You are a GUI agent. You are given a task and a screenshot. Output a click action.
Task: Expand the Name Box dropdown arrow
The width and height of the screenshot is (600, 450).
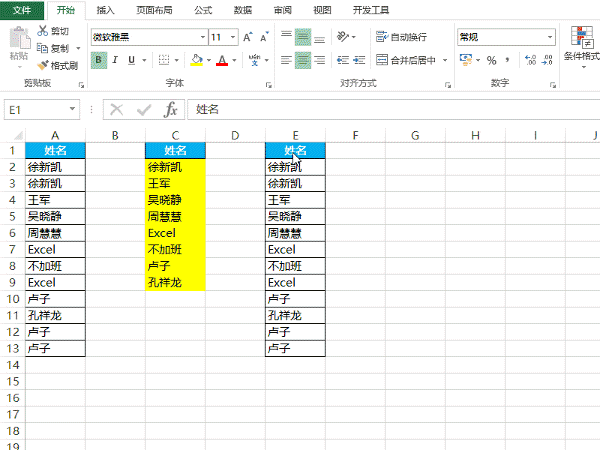[74, 109]
